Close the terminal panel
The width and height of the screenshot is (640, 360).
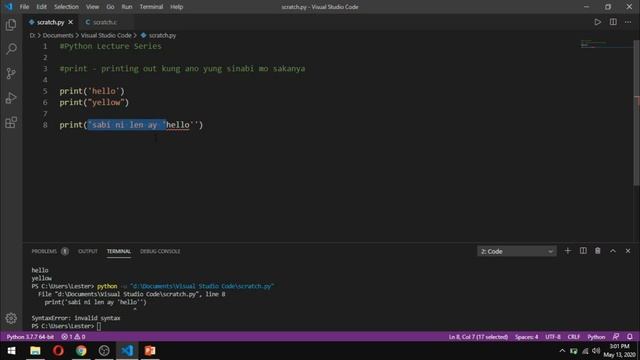coord(628,251)
